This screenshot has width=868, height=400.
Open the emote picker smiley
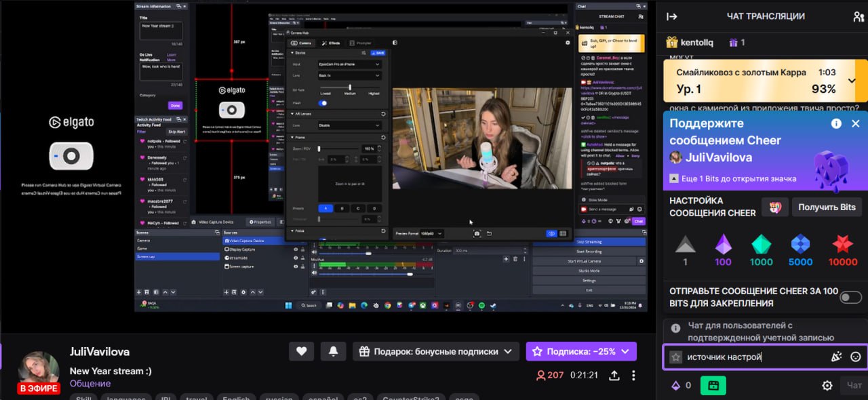point(855,357)
